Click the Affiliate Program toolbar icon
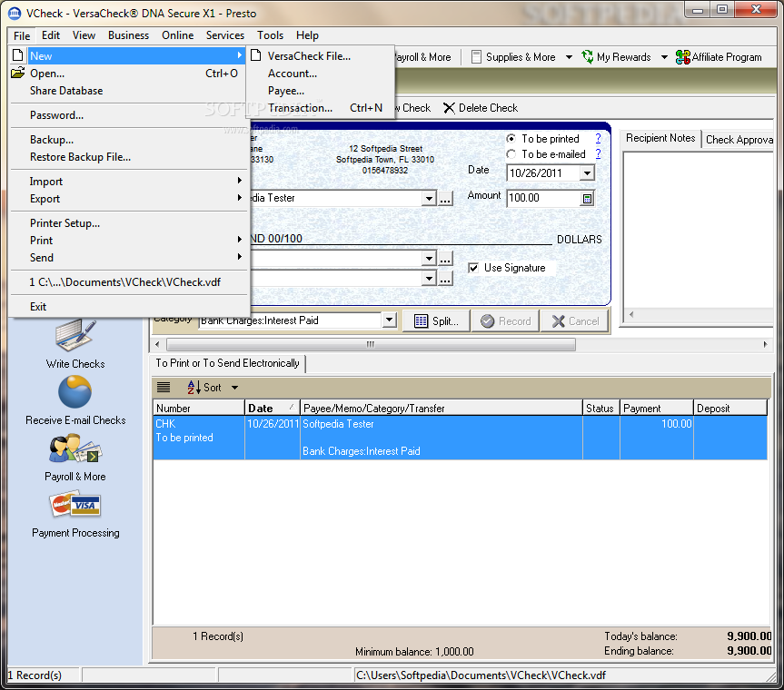The width and height of the screenshot is (784, 690). [x=682, y=57]
